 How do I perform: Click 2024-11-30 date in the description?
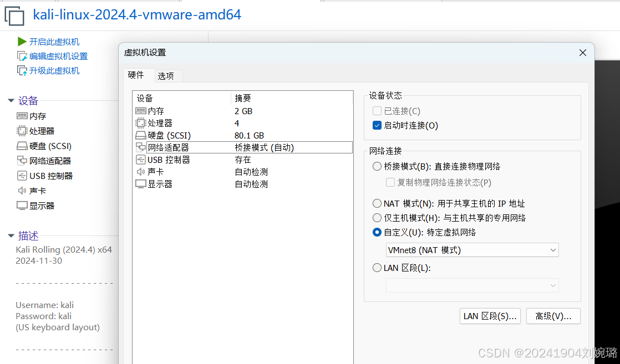tap(39, 261)
